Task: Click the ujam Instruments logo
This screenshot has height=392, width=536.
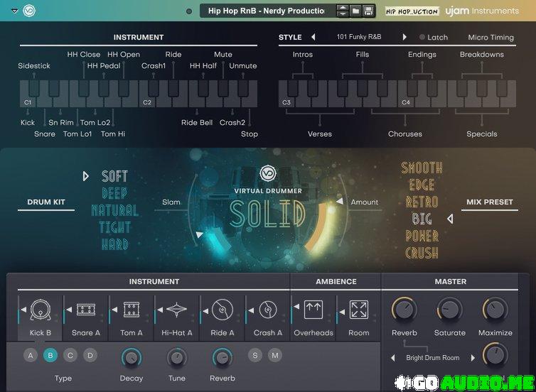Action: point(482,11)
